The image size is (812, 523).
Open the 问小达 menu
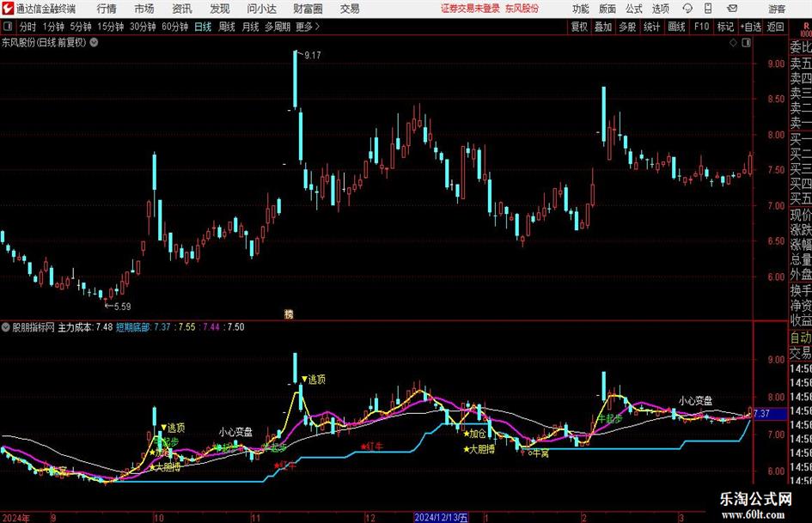[261, 9]
